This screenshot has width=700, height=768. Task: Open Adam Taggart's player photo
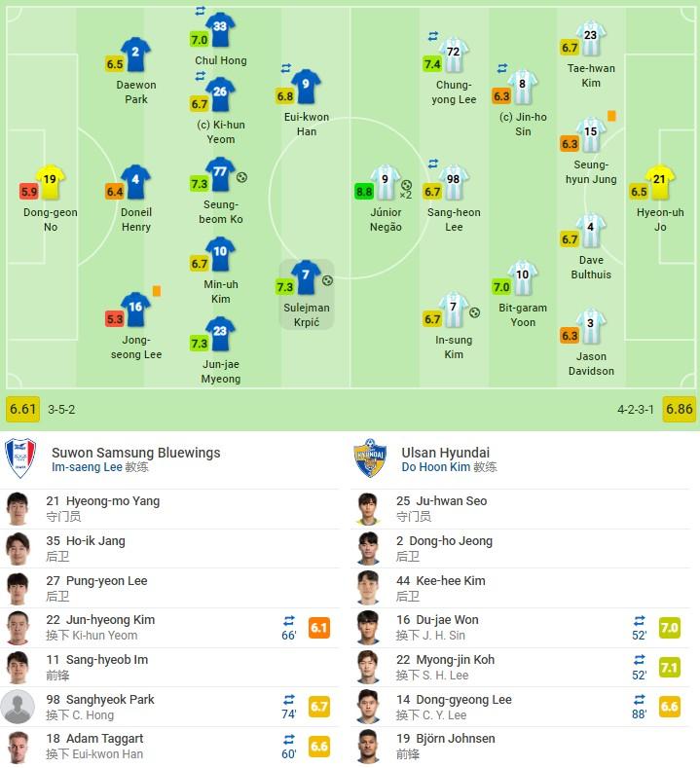18,746
